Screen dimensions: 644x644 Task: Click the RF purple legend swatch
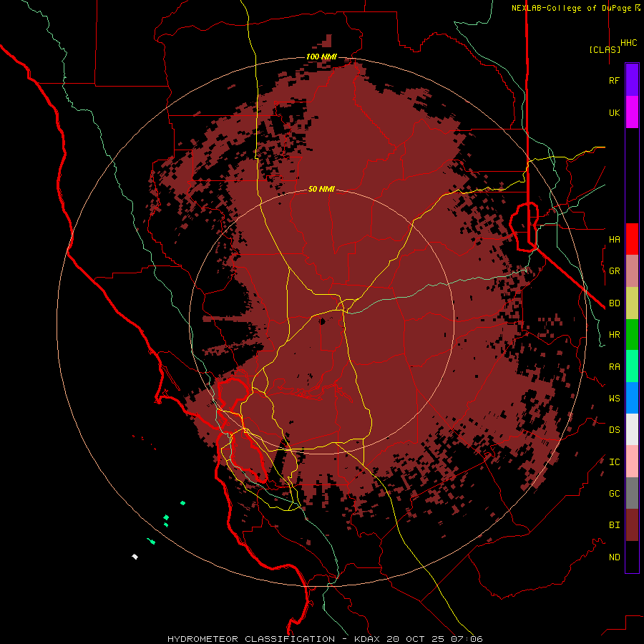pos(632,80)
